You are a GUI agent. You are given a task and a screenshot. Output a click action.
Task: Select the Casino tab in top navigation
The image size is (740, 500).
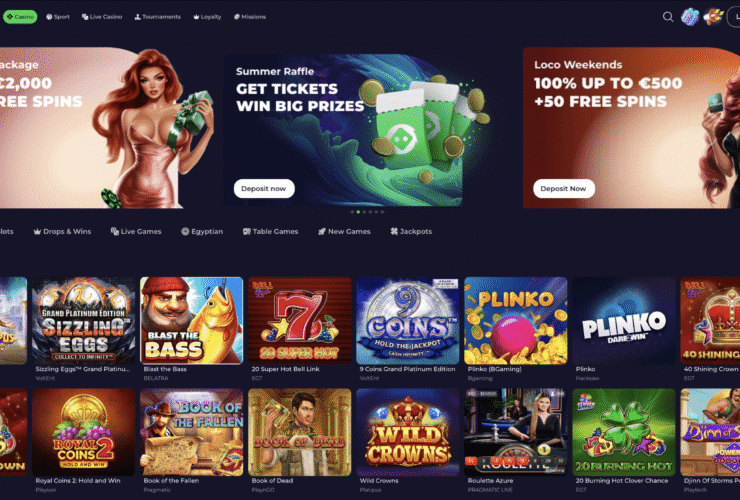(20, 17)
